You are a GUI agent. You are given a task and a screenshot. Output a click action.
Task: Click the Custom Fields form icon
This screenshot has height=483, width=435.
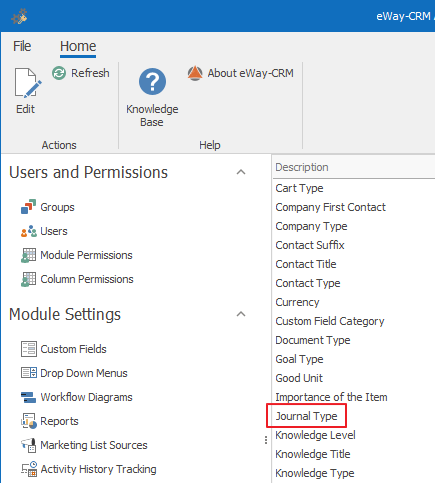tap(29, 349)
